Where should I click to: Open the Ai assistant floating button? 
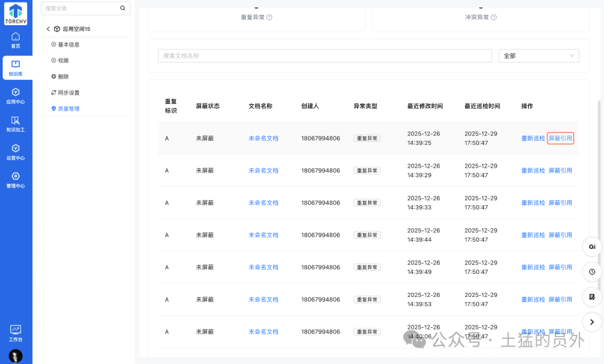(x=592, y=247)
